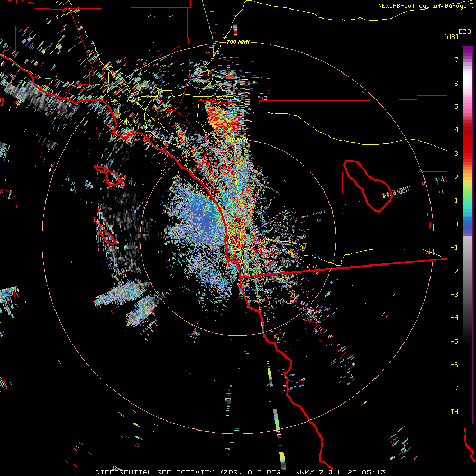Click the TH label on the scale
The width and height of the screenshot is (476, 476).
pos(454,412)
